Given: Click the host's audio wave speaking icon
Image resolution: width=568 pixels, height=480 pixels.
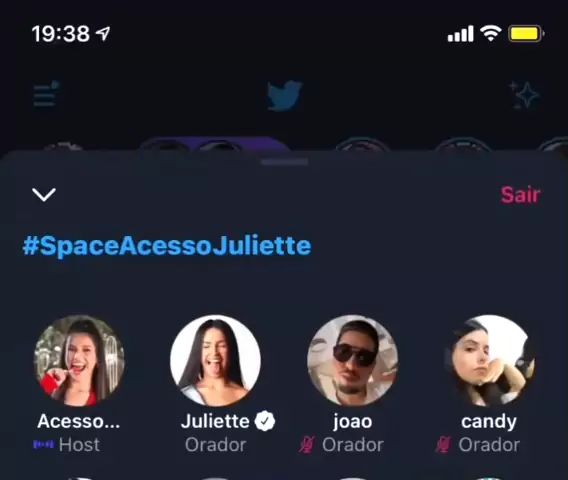Looking at the screenshot, I should tap(43, 444).
